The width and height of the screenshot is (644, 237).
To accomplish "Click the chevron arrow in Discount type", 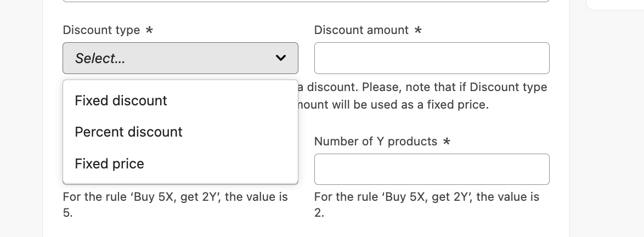I will click(280, 58).
